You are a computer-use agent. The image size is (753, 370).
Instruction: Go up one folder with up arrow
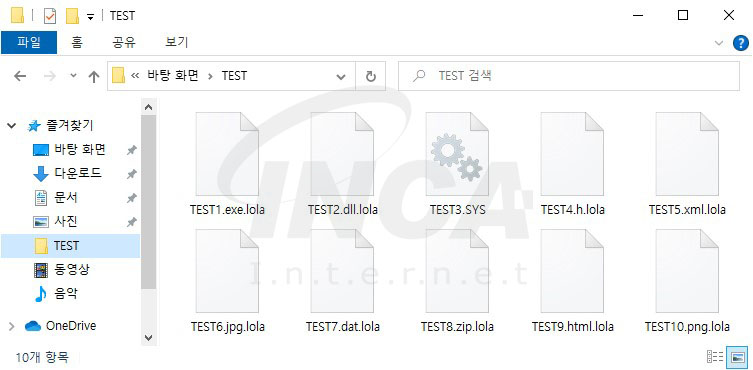[x=94, y=76]
